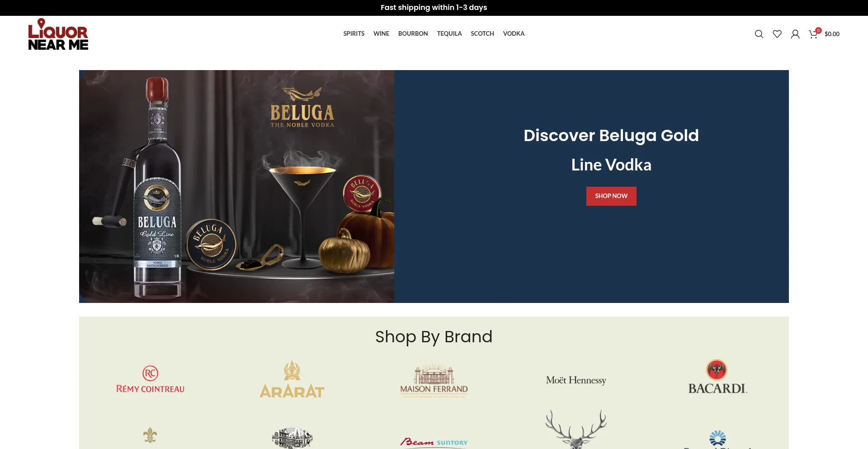Viewport: 868px width, 449px height.
Task: Open the Scotch menu item
Action: point(482,34)
